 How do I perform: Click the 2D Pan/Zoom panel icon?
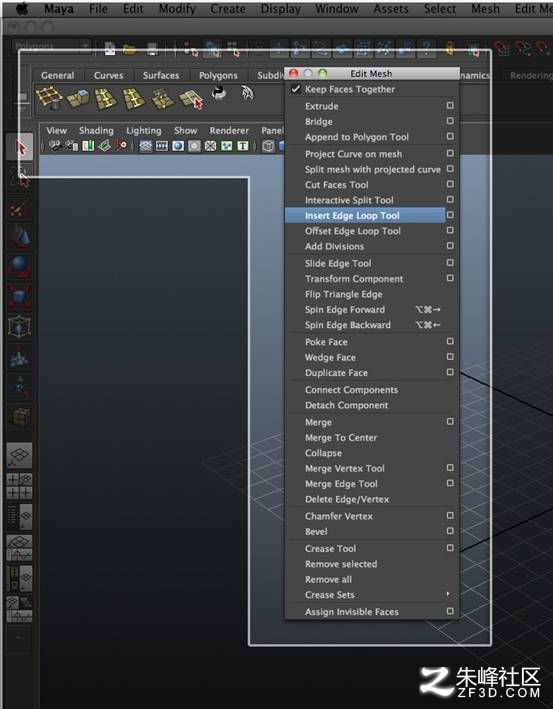click(x=120, y=146)
